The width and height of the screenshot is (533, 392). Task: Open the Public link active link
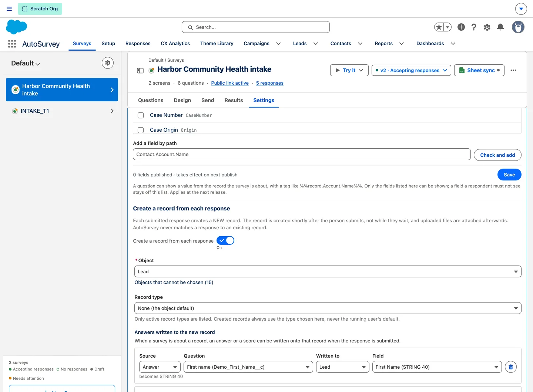pyautogui.click(x=230, y=83)
